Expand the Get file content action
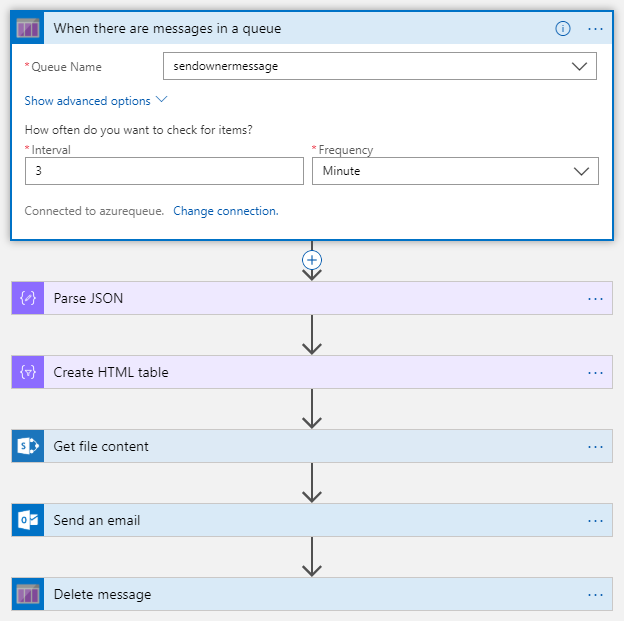 (300, 446)
